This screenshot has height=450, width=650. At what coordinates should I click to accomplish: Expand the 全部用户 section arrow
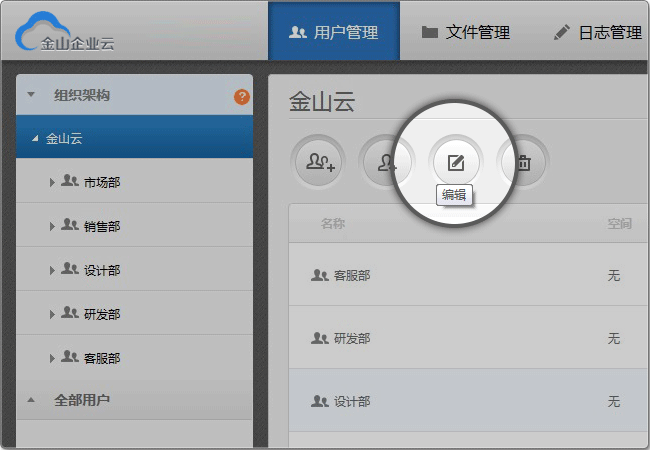pyautogui.click(x=31, y=400)
